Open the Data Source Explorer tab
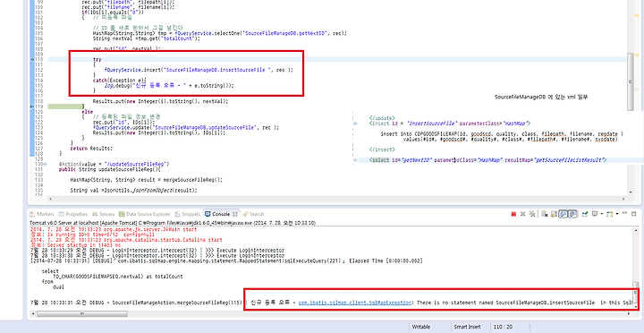This screenshot has width=644, height=333. (144, 214)
